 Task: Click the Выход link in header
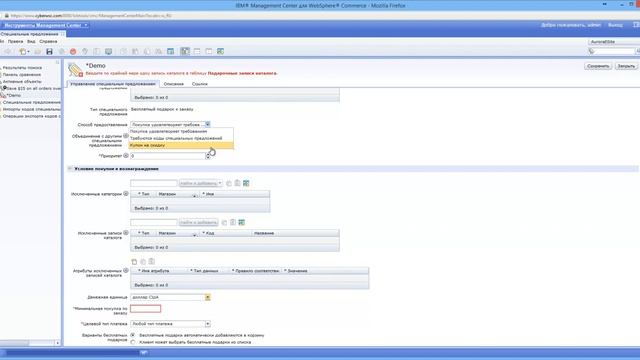[615, 25]
